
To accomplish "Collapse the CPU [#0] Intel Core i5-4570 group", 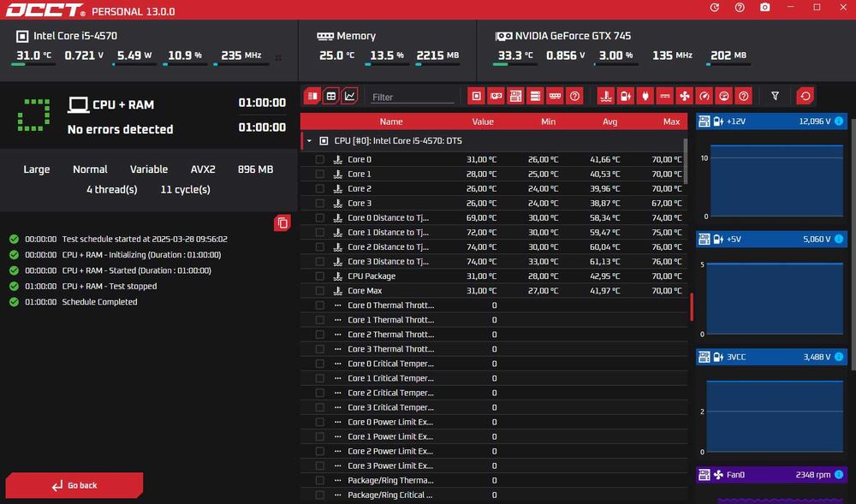I will [309, 140].
